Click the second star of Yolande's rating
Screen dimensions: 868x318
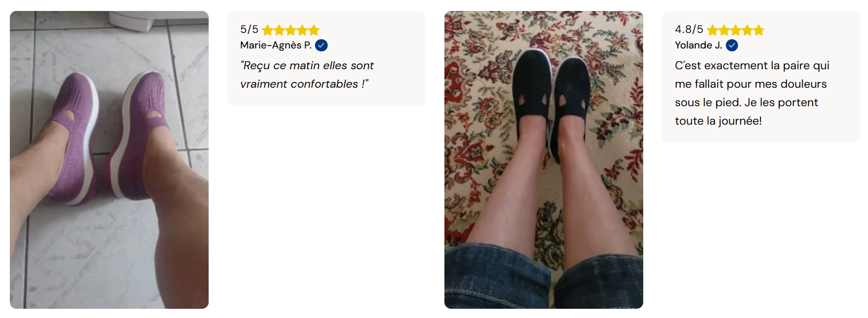click(724, 30)
